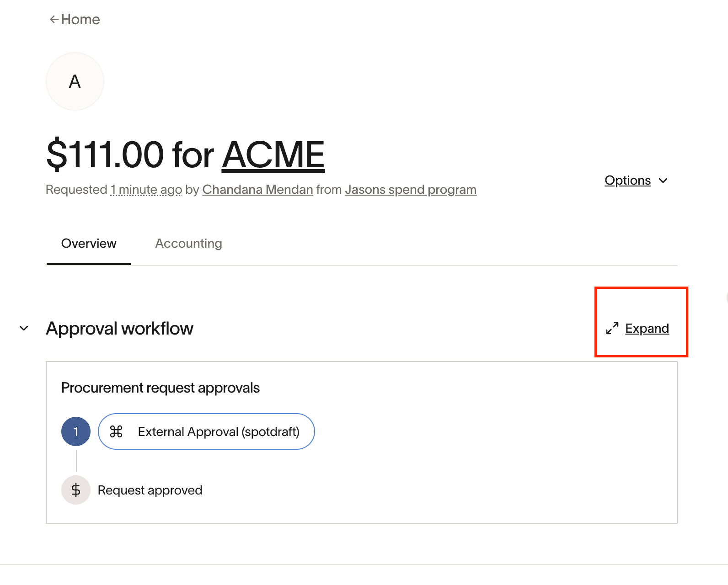Viewport: 728px width, 585px height.
Task: Collapse the Approval workflow section chevron
Action: pos(24,328)
